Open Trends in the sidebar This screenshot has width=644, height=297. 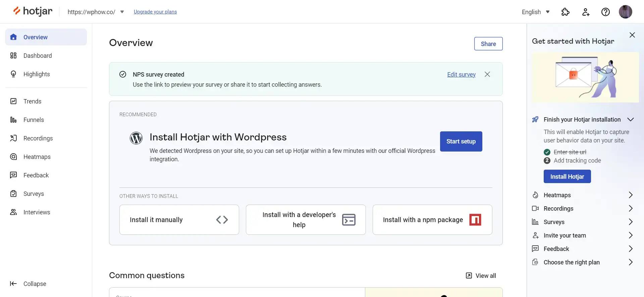46,101
